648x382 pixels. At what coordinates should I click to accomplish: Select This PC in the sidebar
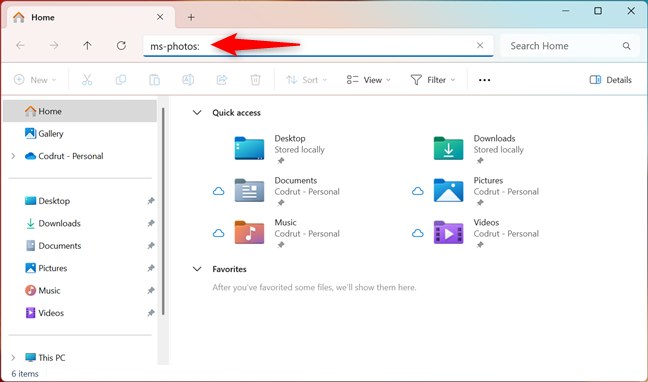[x=45, y=358]
